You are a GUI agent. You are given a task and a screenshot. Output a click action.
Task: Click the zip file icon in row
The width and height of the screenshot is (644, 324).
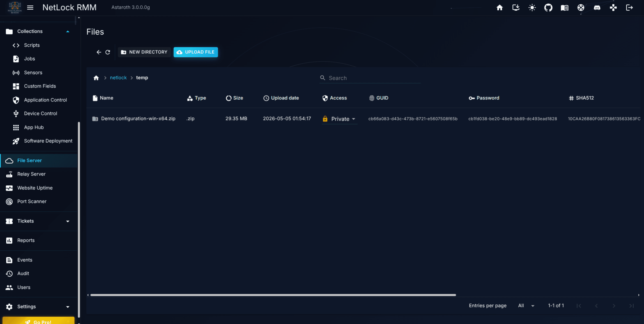point(95,119)
